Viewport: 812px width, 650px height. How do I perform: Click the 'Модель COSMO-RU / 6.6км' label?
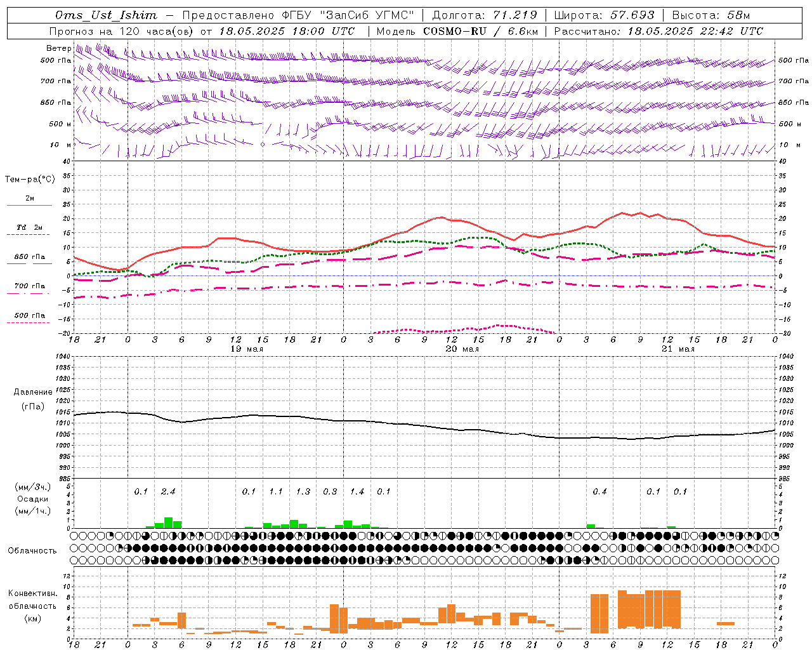point(457,31)
